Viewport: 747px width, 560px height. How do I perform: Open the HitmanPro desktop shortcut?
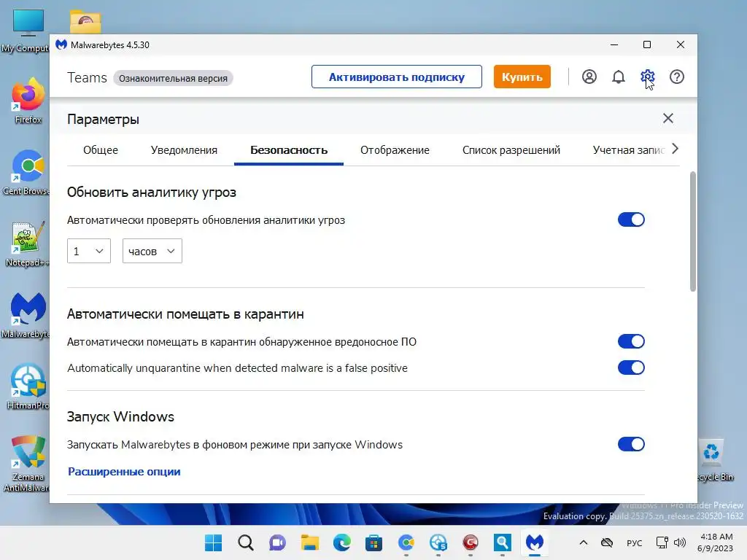tap(28, 386)
